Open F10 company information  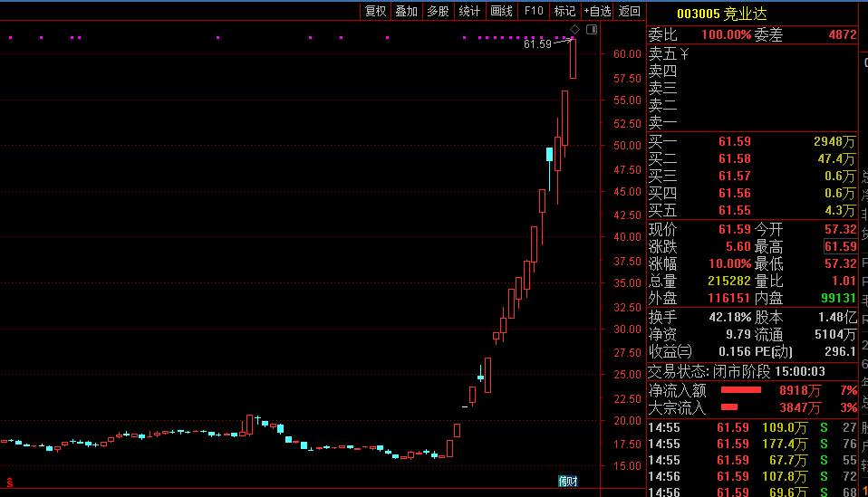pos(534,11)
